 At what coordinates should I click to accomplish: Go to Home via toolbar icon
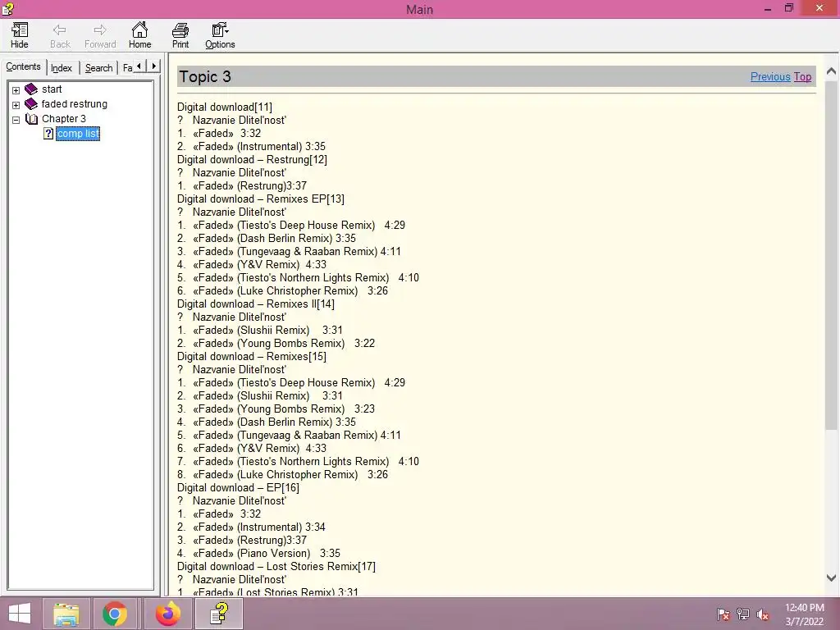[x=139, y=35]
